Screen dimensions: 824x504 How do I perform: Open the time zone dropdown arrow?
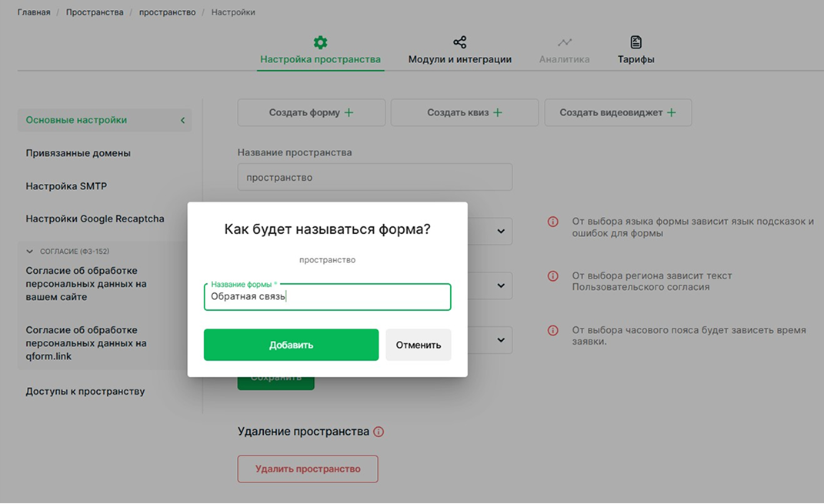click(501, 339)
